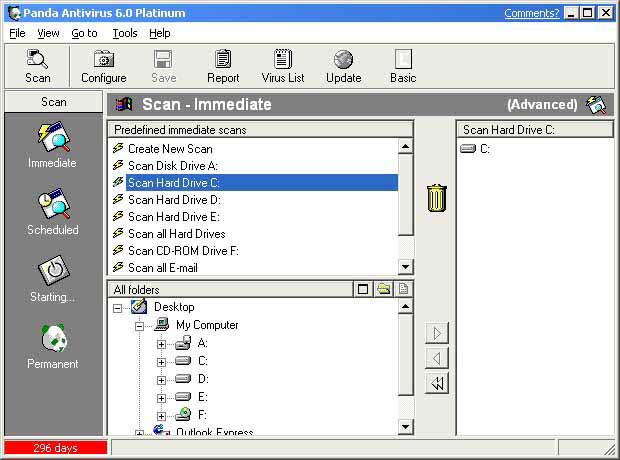Viewport: 620px width, 460px height.
Task: Click the yellow trash can icon
Action: pyautogui.click(x=436, y=197)
